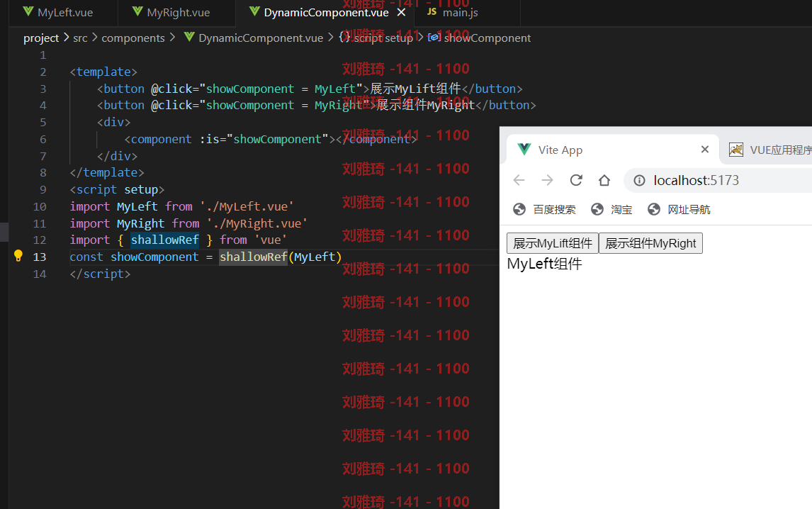Click the 展示组件MyRight button in browser
The height and width of the screenshot is (509, 812).
click(x=650, y=243)
